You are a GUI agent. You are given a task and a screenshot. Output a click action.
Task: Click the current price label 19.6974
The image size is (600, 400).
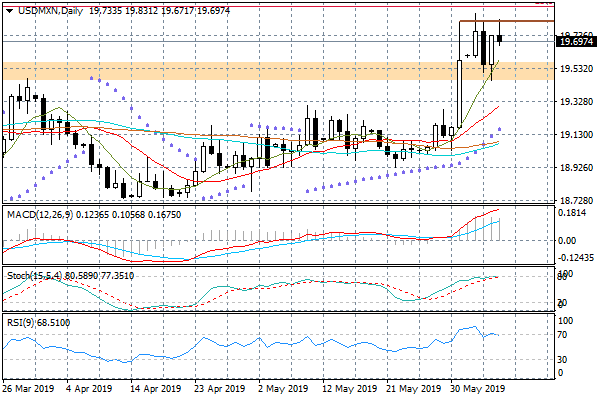[577, 42]
